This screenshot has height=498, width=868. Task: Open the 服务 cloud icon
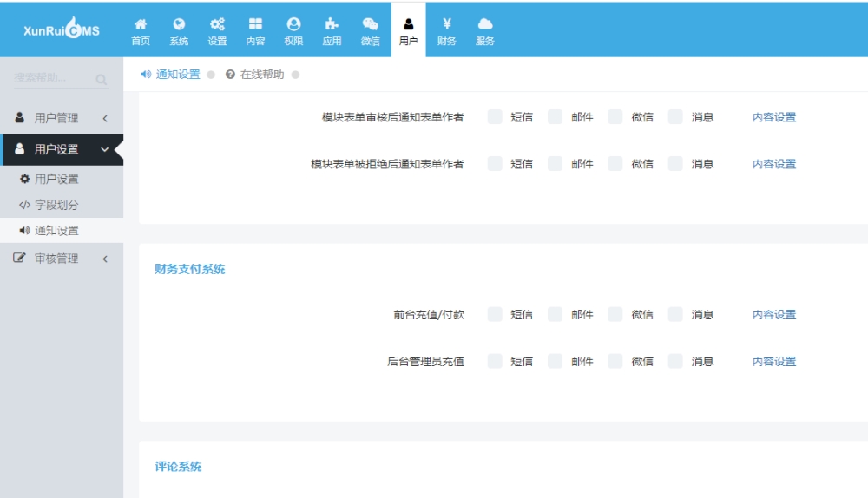[485, 23]
